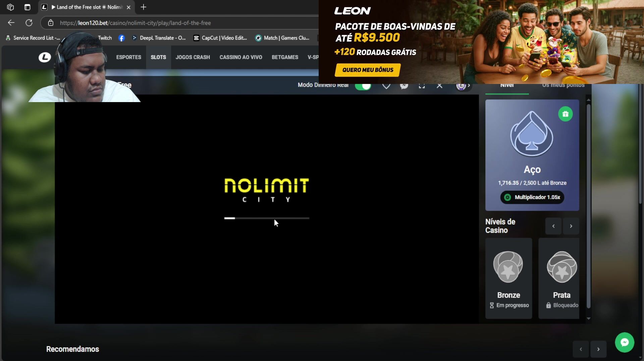Reload the current browser page
Screen dimensions: 644x361
(29, 23)
